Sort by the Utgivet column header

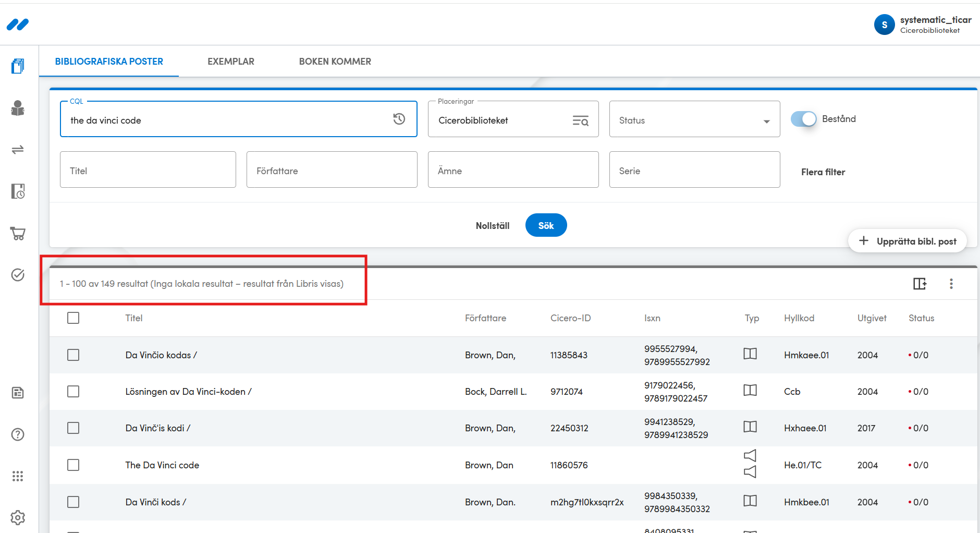872,318
